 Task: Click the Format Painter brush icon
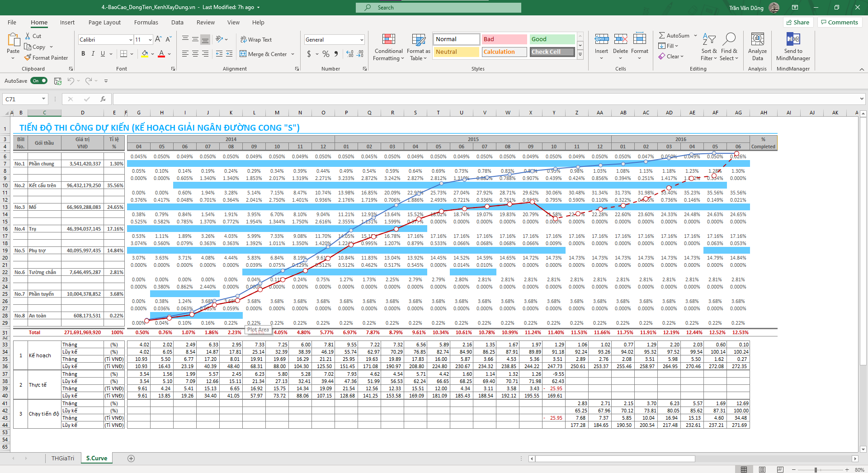28,58
